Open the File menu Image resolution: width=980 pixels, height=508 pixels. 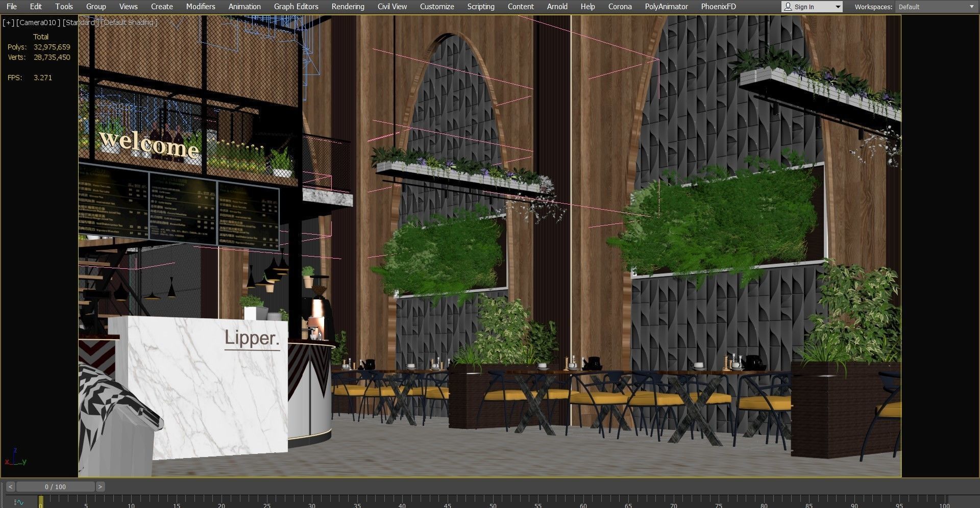[11, 7]
